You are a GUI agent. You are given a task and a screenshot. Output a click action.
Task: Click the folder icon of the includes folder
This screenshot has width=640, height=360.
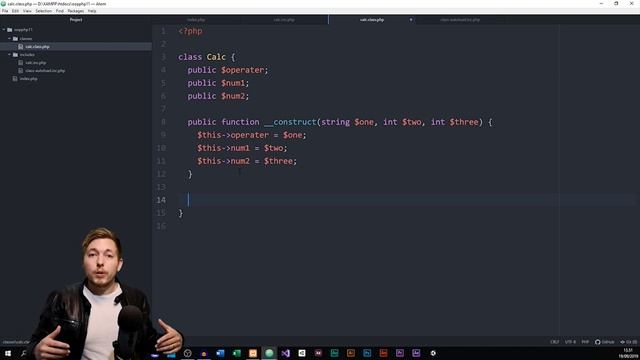tap(15, 55)
